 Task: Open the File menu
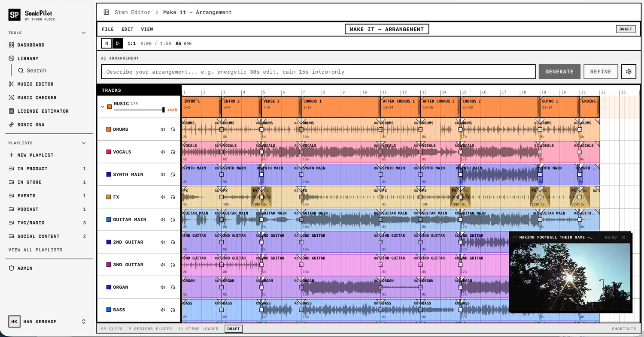(108, 29)
